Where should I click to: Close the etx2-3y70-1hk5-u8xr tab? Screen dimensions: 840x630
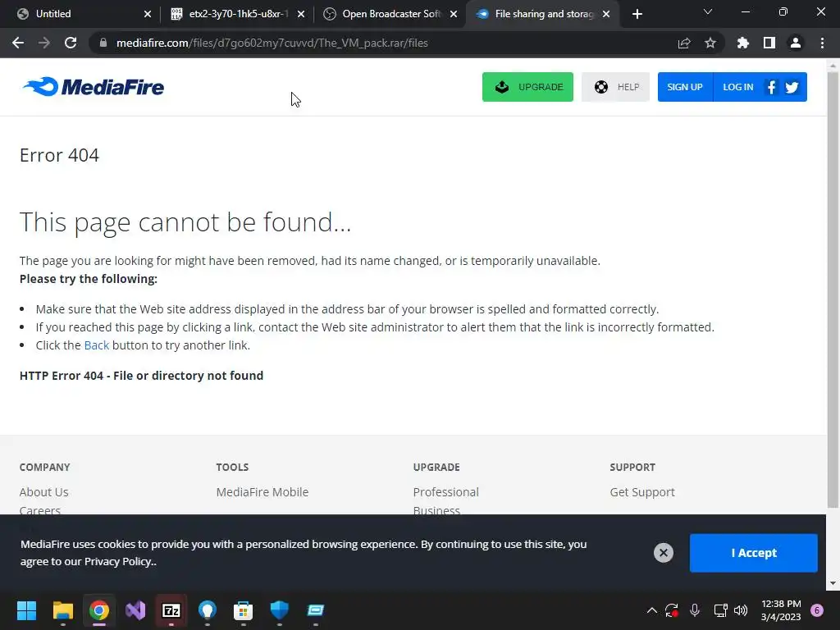click(301, 14)
